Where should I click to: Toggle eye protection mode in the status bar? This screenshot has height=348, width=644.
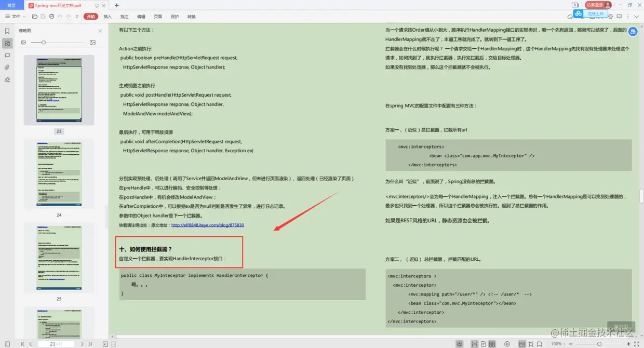459,344
